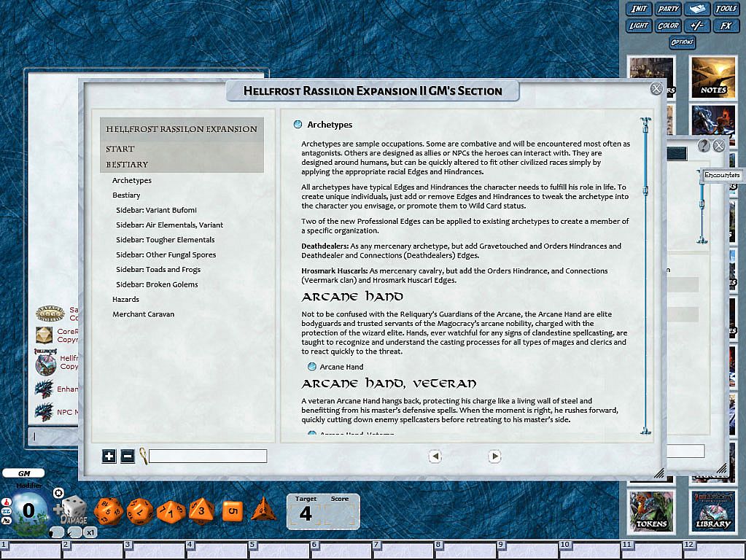Close the background Encounters window
Image resolution: width=746 pixels, height=560 pixels.
(x=719, y=146)
